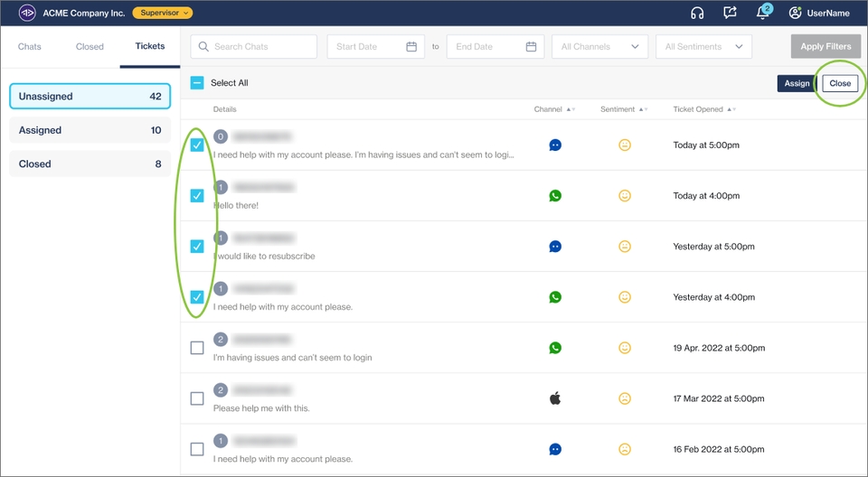Switch to the Chats tab
This screenshot has height=477, width=868.
[x=30, y=47]
